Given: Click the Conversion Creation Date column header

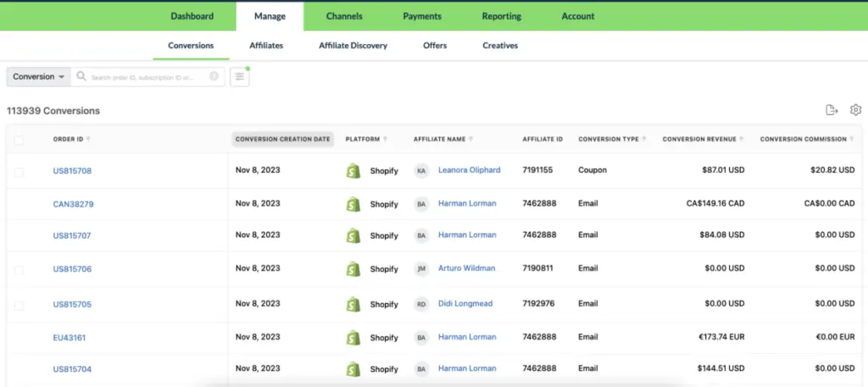Looking at the screenshot, I should [x=282, y=139].
